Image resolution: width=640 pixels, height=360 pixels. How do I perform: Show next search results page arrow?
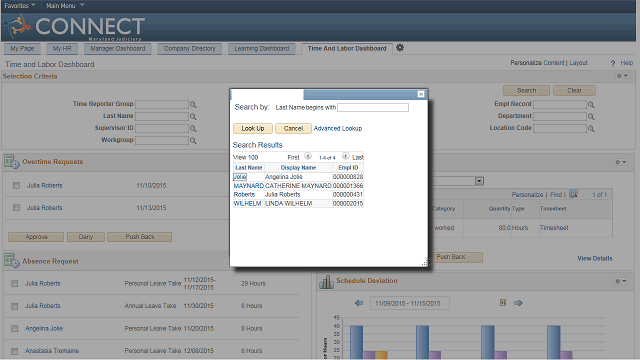[x=345, y=156]
